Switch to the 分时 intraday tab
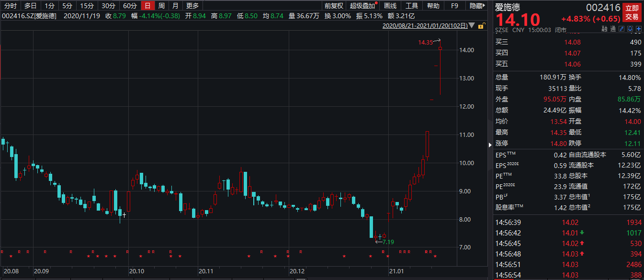 (10, 6)
